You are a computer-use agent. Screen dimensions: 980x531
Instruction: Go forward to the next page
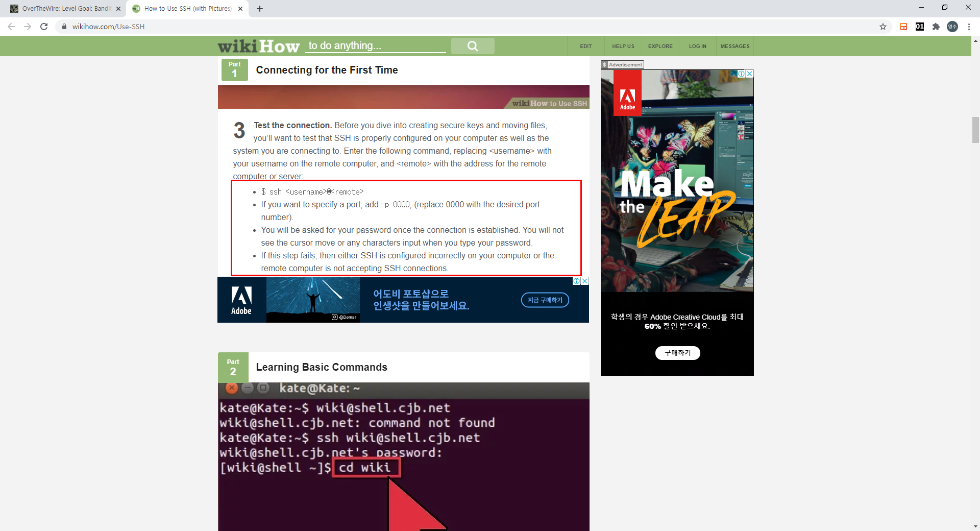28,27
